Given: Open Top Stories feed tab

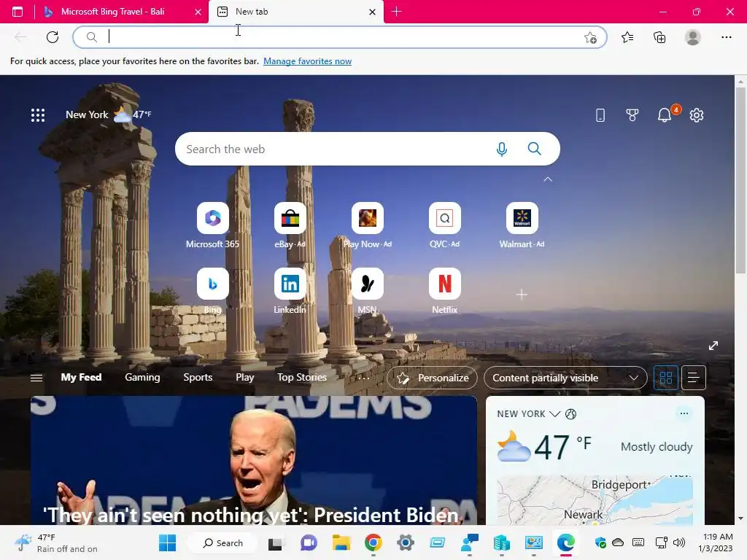Looking at the screenshot, I should (x=302, y=377).
